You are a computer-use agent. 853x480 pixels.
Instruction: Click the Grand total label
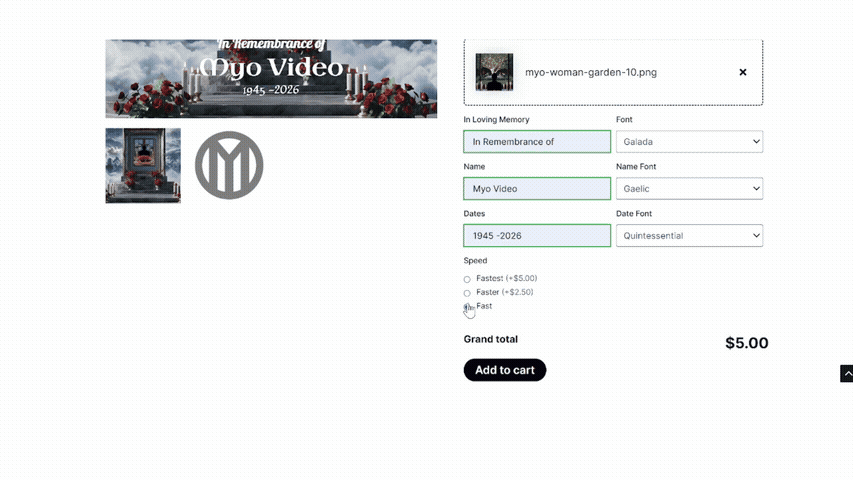pos(490,340)
